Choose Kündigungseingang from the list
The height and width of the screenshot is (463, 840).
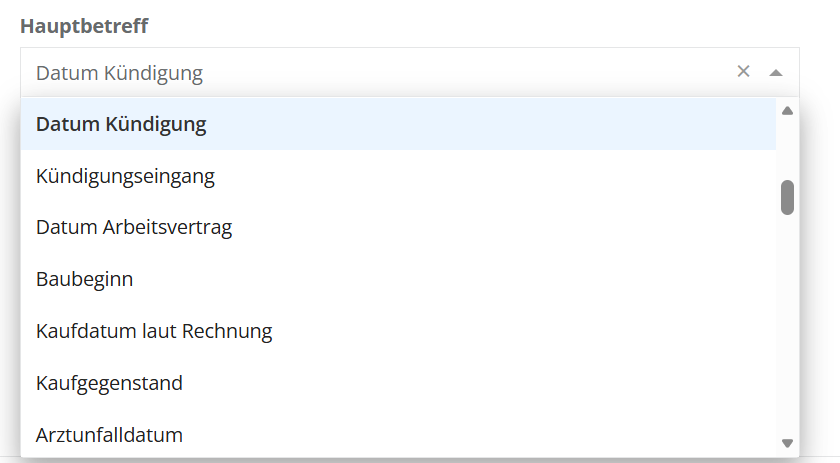pyautogui.click(x=125, y=176)
